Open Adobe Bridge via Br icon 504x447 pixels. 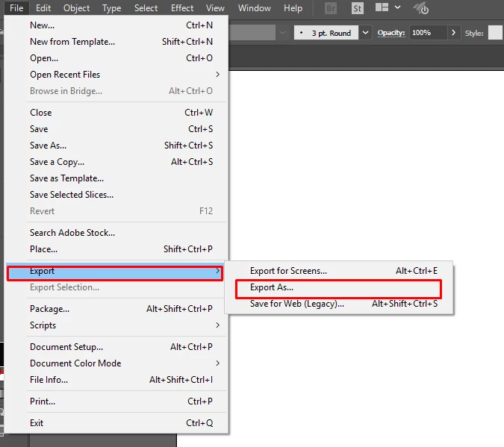tap(331, 8)
